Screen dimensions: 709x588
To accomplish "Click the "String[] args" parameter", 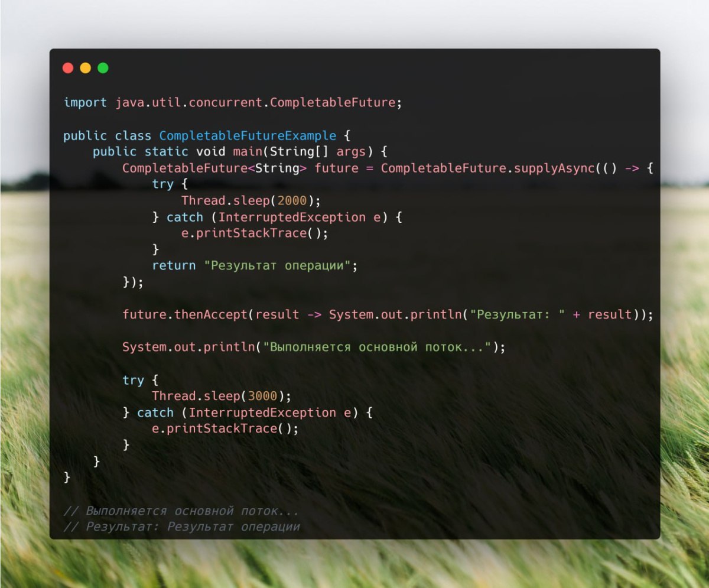I will tap(318, 152).
